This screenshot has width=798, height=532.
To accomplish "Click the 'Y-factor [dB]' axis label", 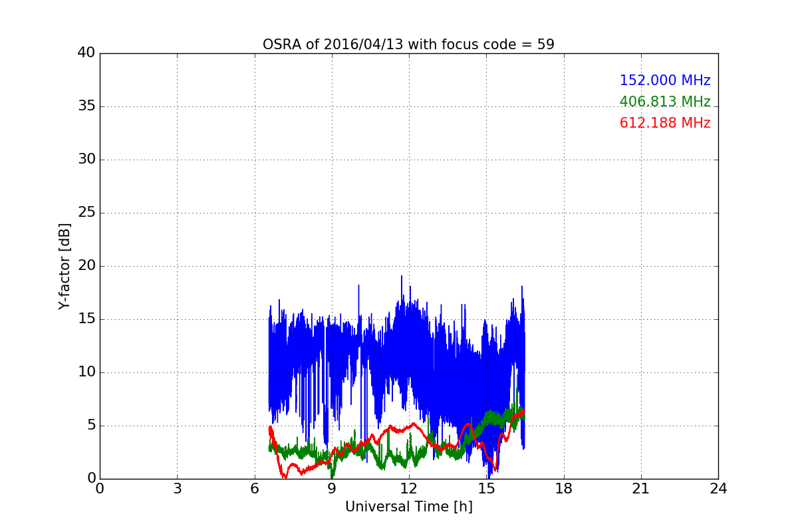I will point(65,266).
